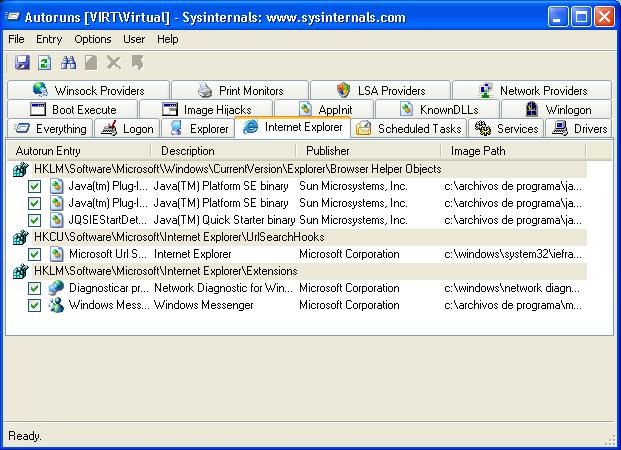Click 'Java(TM) Quick Starter binary' description
621x450 pixels.
[x=224, y=220]
